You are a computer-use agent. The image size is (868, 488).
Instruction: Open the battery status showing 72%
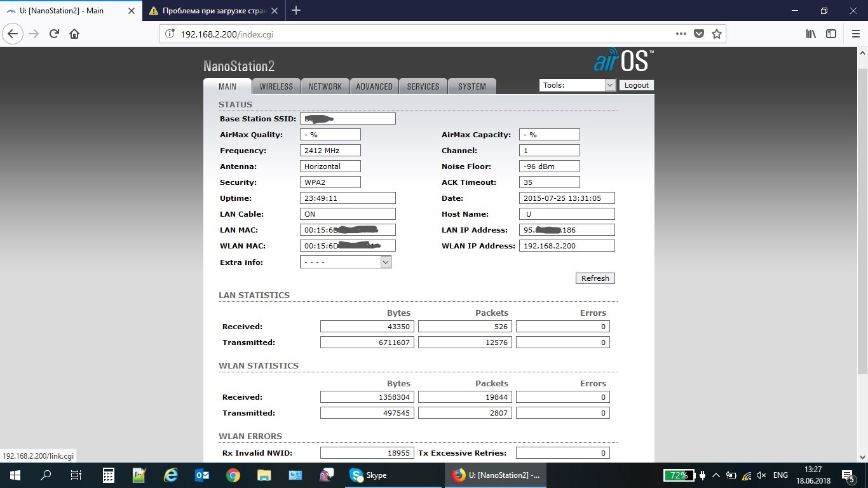(679, 475)
